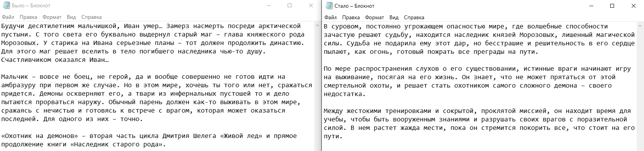Open Файл menu in Стало window
644x151 pixels.
(331, 17)
